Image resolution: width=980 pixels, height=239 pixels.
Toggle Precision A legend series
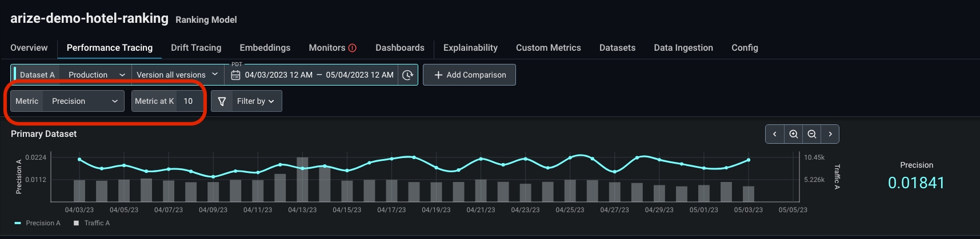[x=37, y=223]
